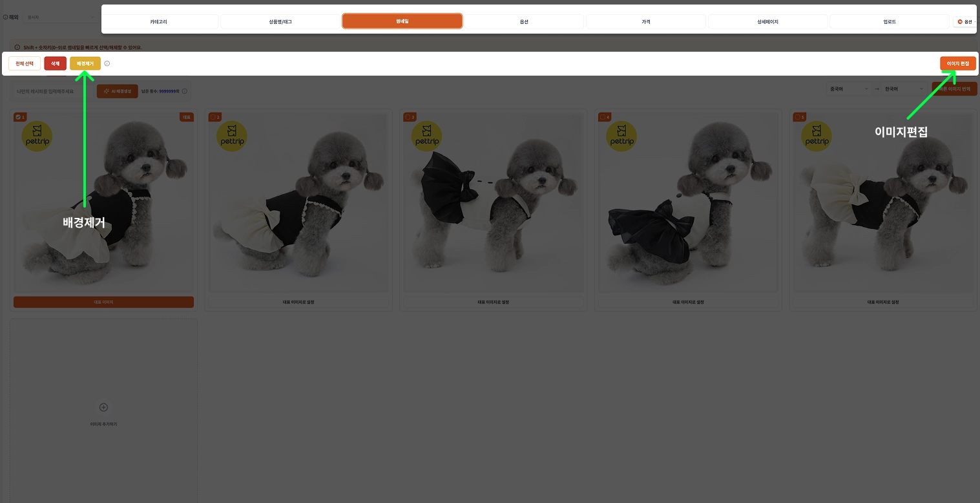Open the 업로드 tab
980x503 pixels.
(x=890, y=22)
